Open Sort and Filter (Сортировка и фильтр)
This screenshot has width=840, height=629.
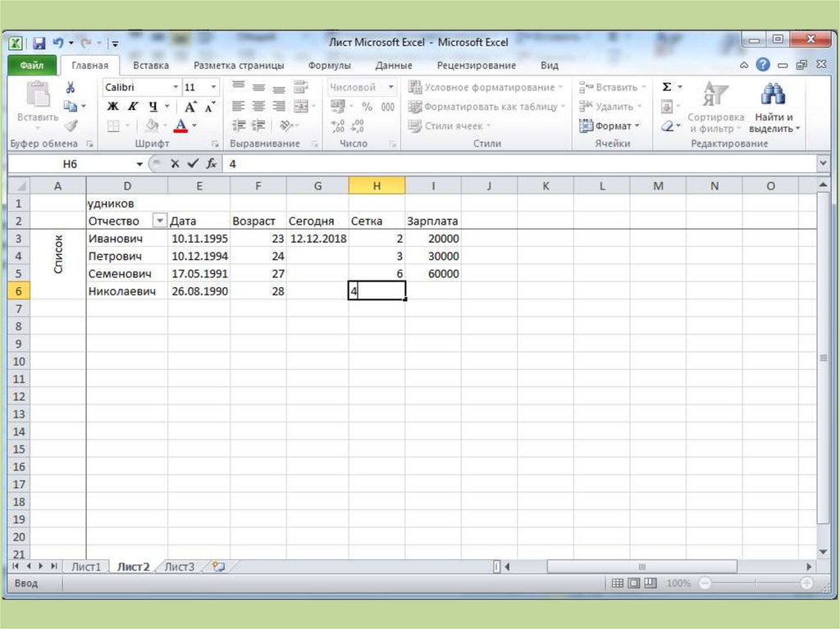pos(715,107)
